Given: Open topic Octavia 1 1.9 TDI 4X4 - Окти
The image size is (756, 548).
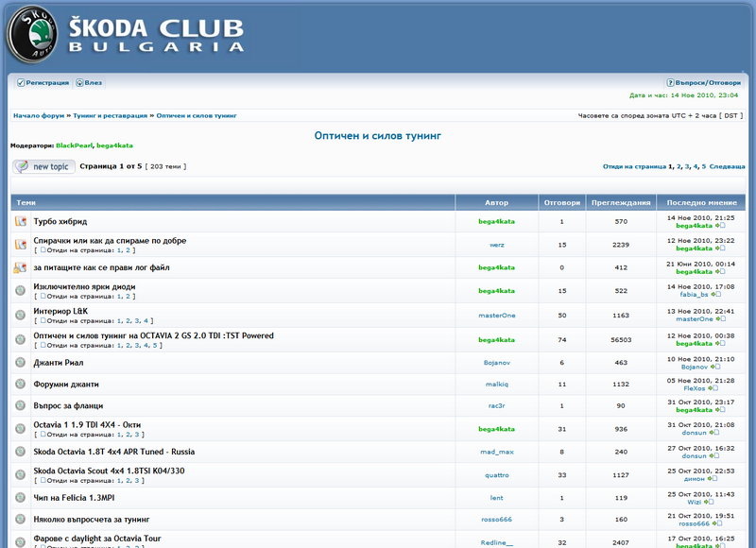Looking at the screenshot, I should 87,425.
